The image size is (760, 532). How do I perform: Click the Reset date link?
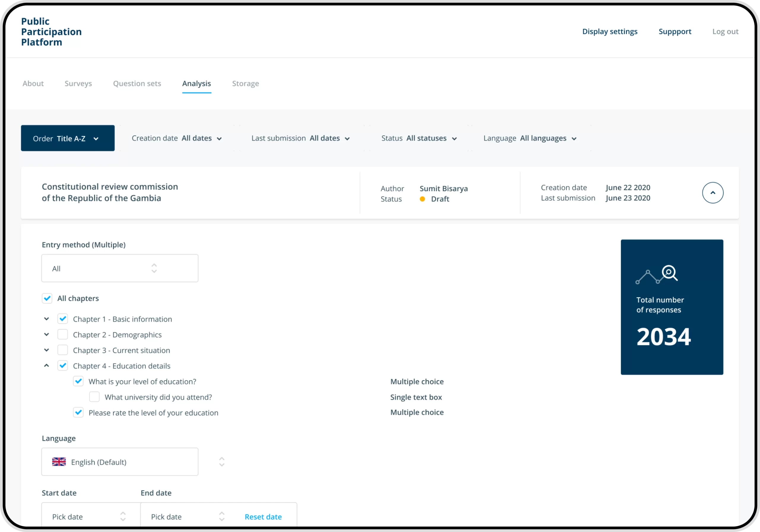coord(263,517)
